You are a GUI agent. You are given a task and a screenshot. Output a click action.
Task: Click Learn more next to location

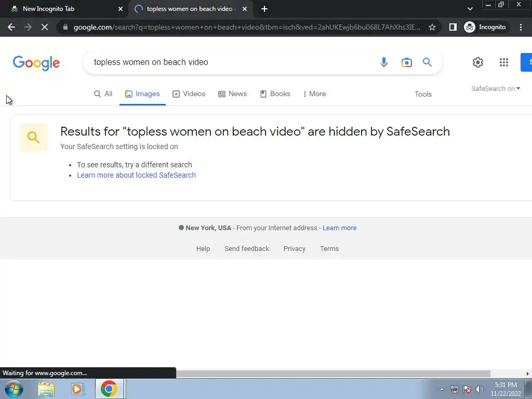coord(339,228)
